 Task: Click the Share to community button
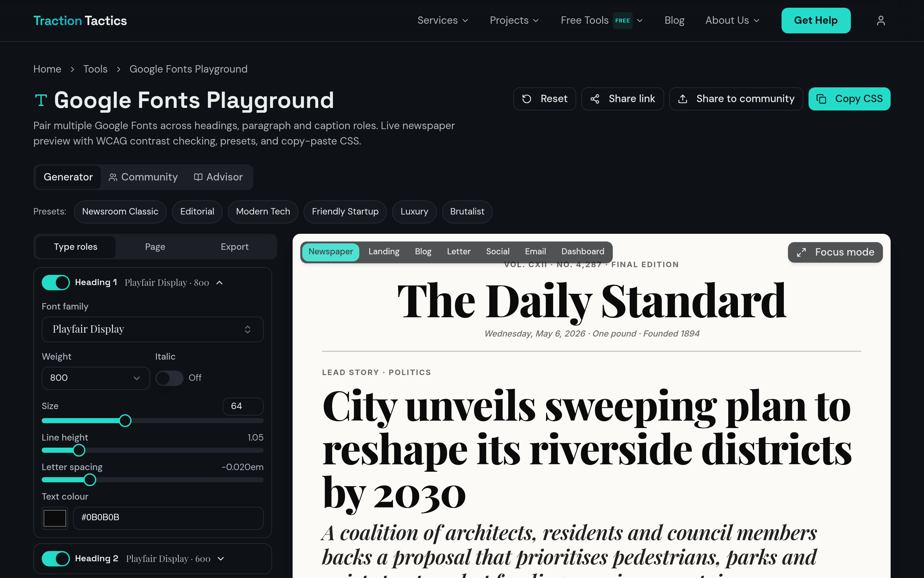pyautogui.click(x=736, y=99)
